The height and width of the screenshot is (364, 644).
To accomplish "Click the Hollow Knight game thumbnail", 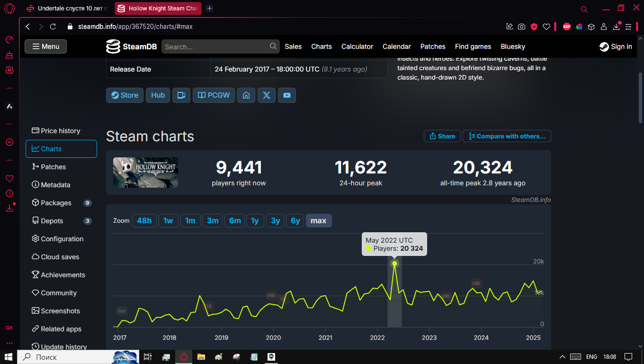I will (x=145, y=173).
